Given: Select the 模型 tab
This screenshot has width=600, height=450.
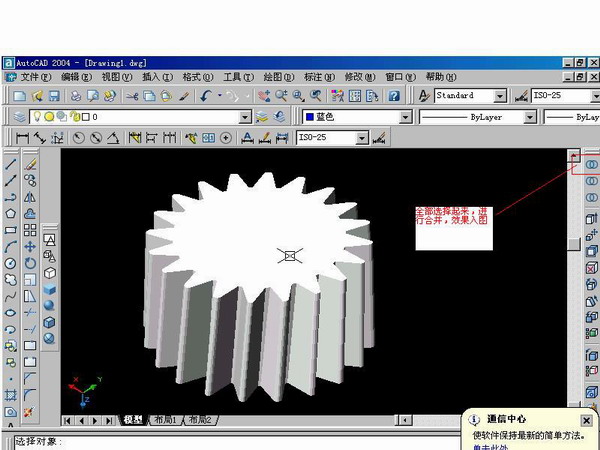Looking at the screenshot, I should point(133,420).
